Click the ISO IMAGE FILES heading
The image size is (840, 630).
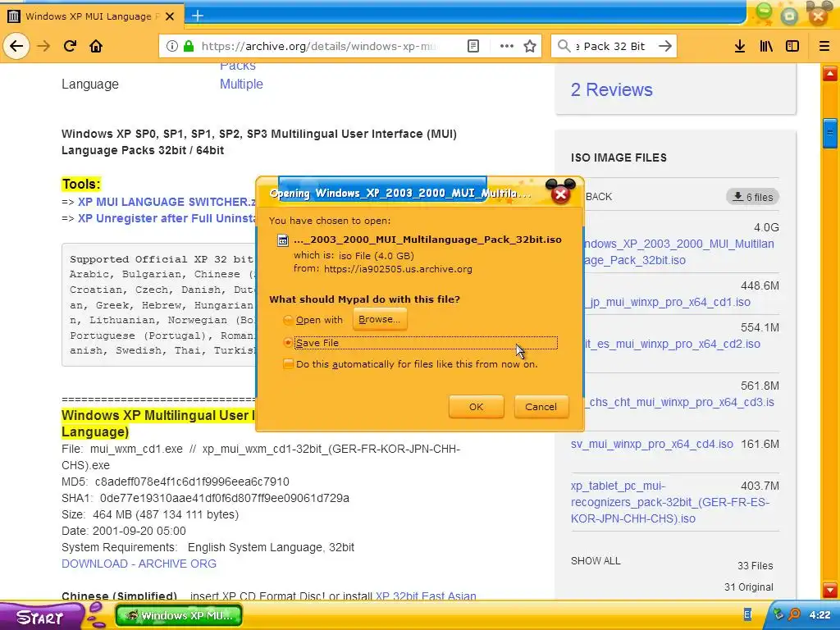pyautogui.click(x=619, y=157)
